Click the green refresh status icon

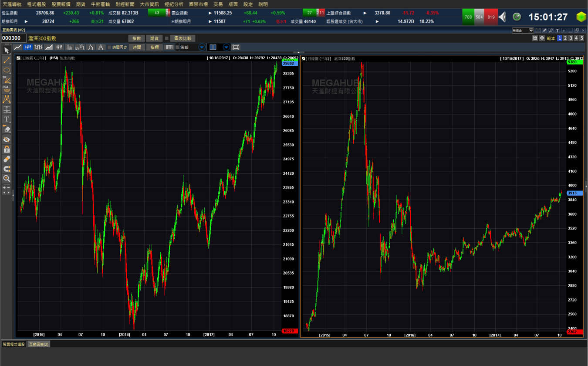tap(517, 17)
